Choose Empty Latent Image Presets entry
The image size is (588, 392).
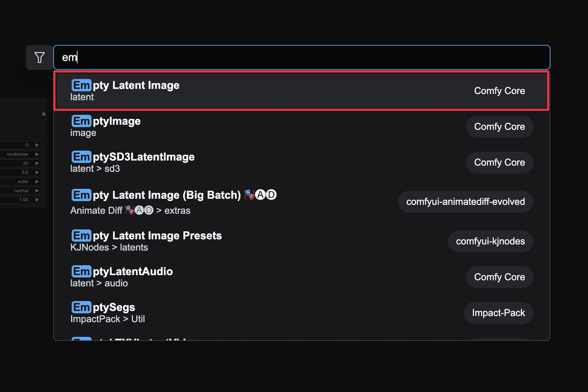302,241
